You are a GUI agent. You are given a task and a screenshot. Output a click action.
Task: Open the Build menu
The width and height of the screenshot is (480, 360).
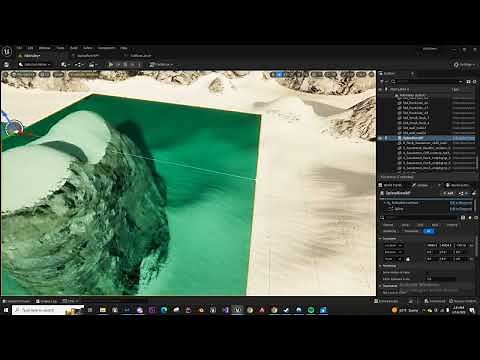(74, 48)
